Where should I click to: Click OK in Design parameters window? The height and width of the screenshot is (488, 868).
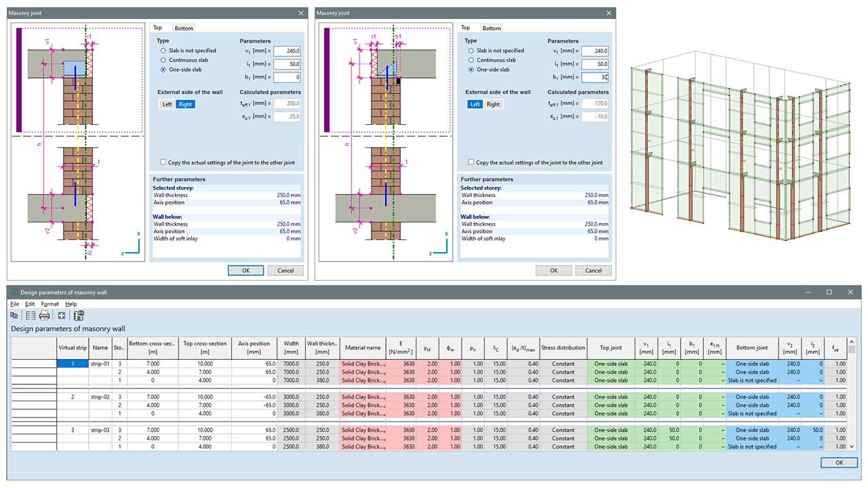[x=838, y=462]
